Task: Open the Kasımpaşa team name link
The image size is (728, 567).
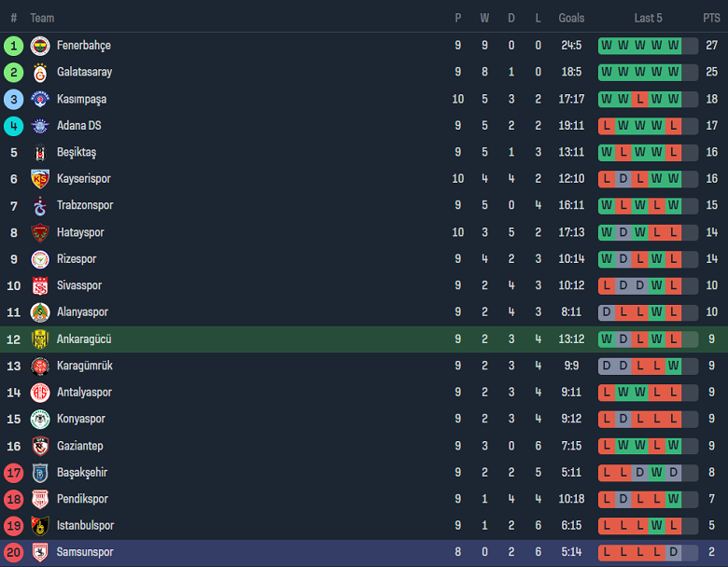Action: 81,99
